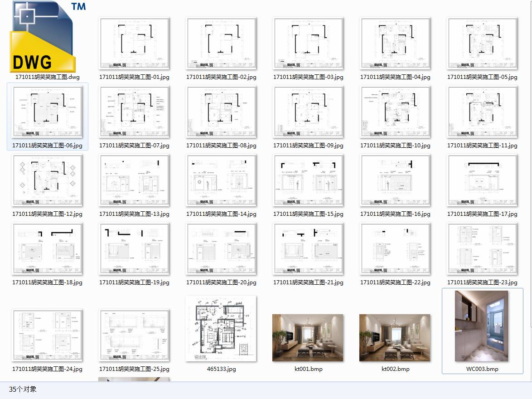Click file name label 465133.jpg
Viewport: 532px width, 399px height.
pos(221,369)
